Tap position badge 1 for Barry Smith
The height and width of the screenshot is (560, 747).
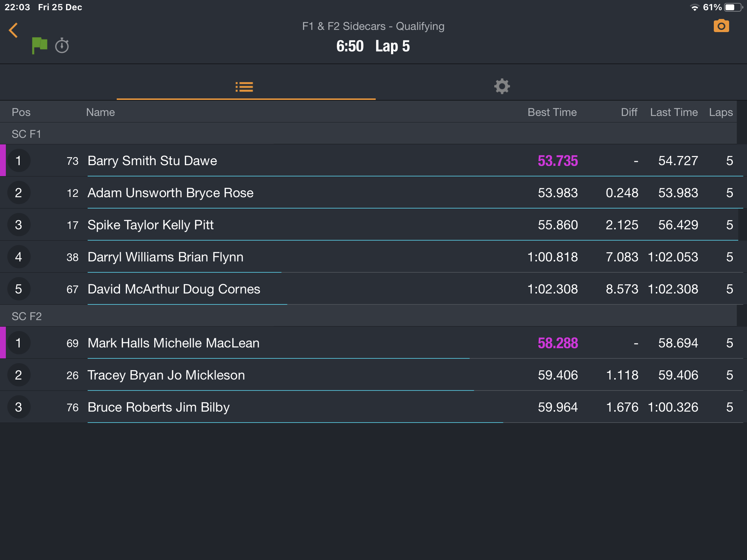[x=19, y=160]
